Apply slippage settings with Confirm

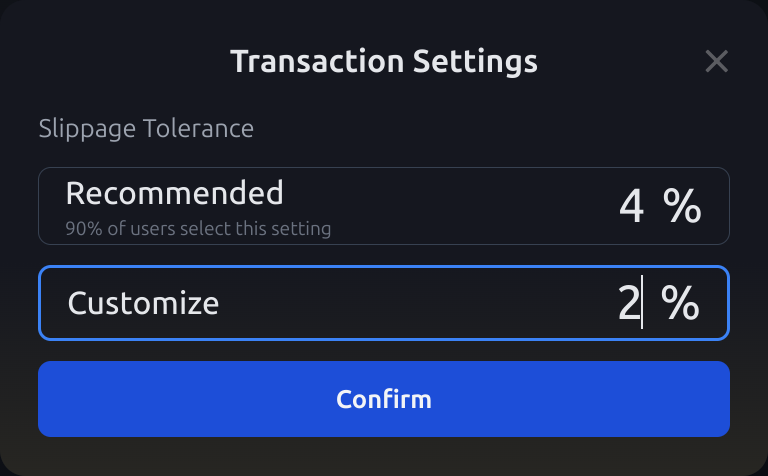[x=384, y=399]
